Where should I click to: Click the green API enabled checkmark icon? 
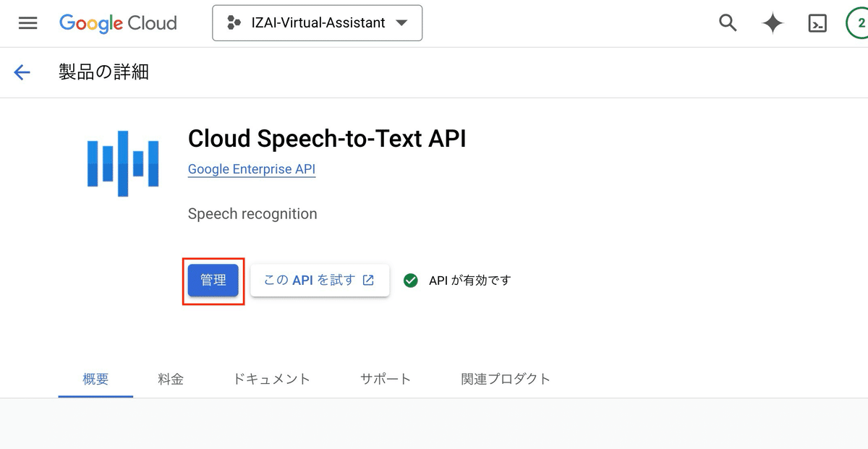pyautogui.click(x=411, y=281)
